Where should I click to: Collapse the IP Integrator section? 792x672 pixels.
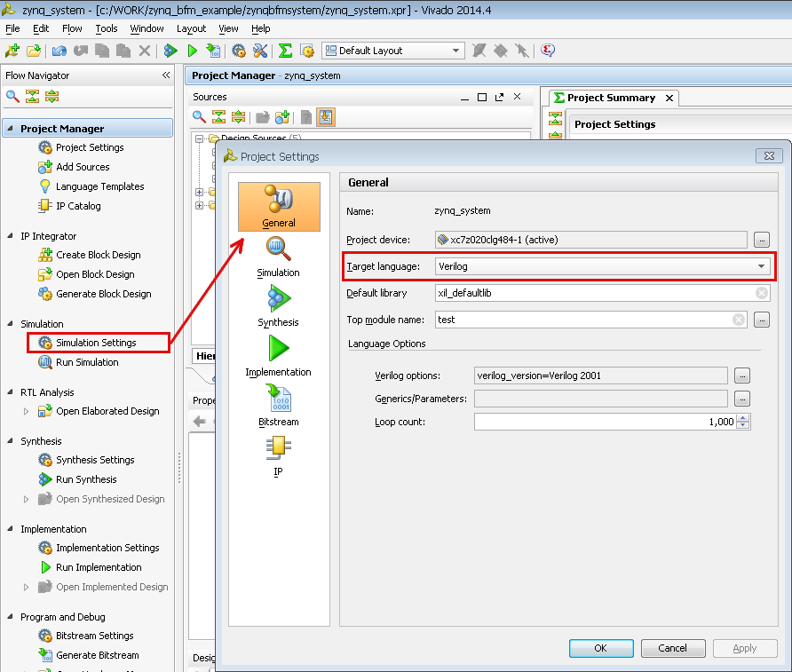(10, 236)
